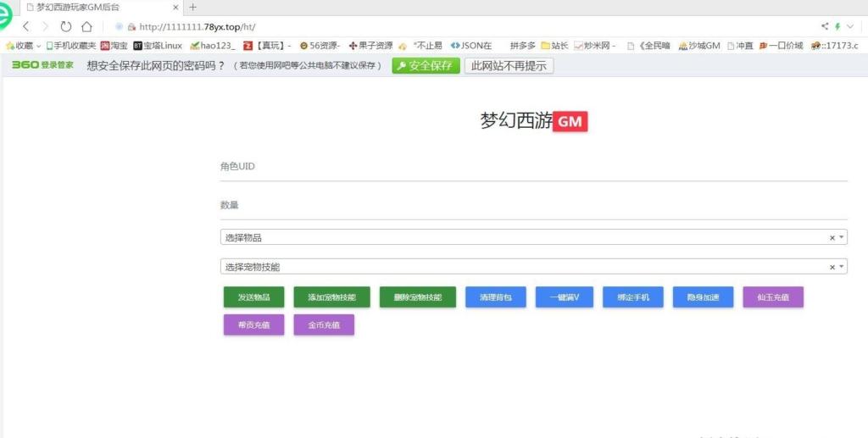Click the 一键满V button
The height and width of the screenshot is (438, 868).
(564, 297)
